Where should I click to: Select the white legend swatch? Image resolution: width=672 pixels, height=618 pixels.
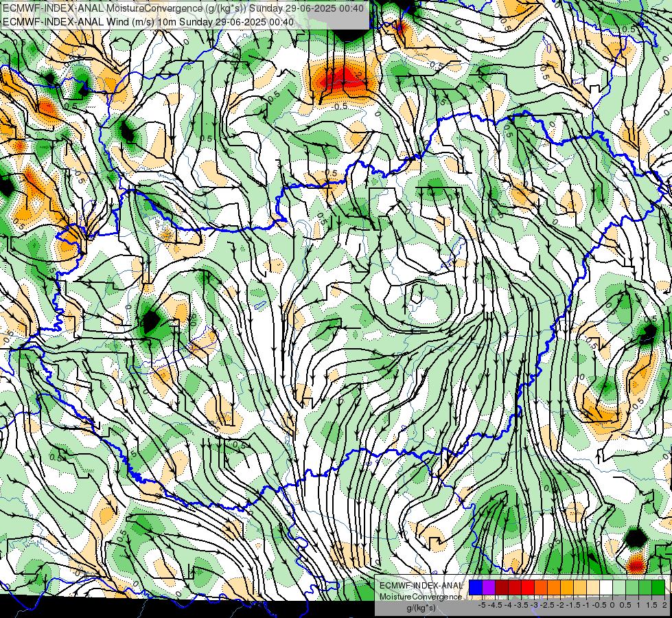606,587
